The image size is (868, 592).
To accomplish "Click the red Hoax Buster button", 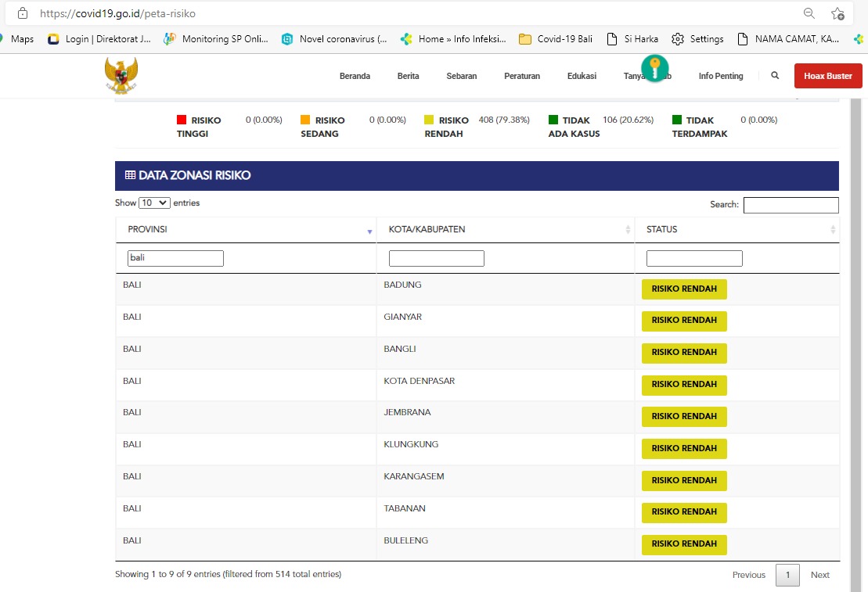I will [x=828, y=76].
